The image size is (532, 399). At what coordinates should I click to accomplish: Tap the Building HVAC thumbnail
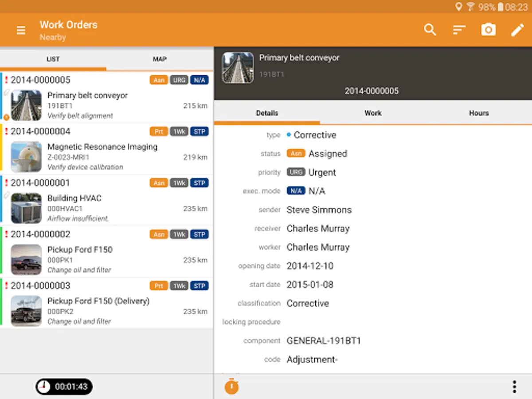point(26,208)
